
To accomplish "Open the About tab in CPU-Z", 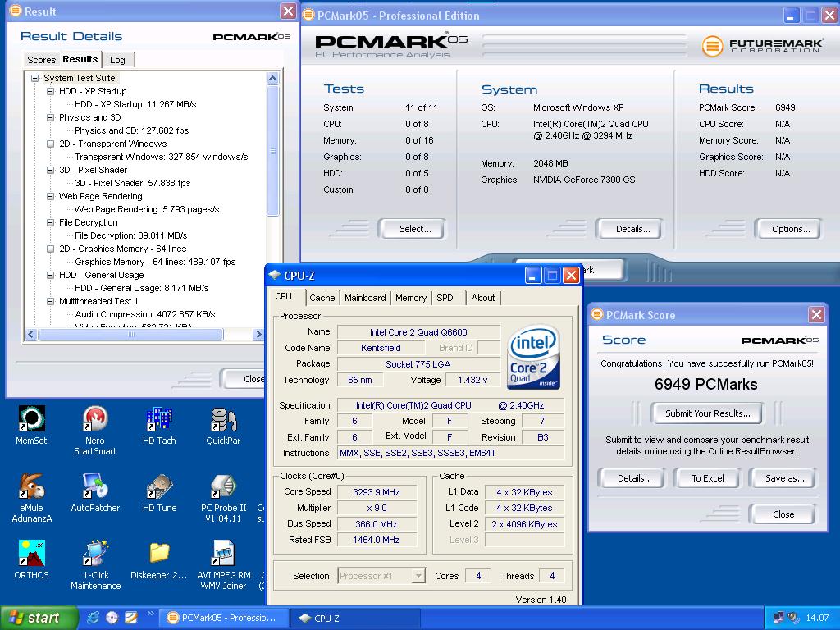I will [x=482, y=298].
